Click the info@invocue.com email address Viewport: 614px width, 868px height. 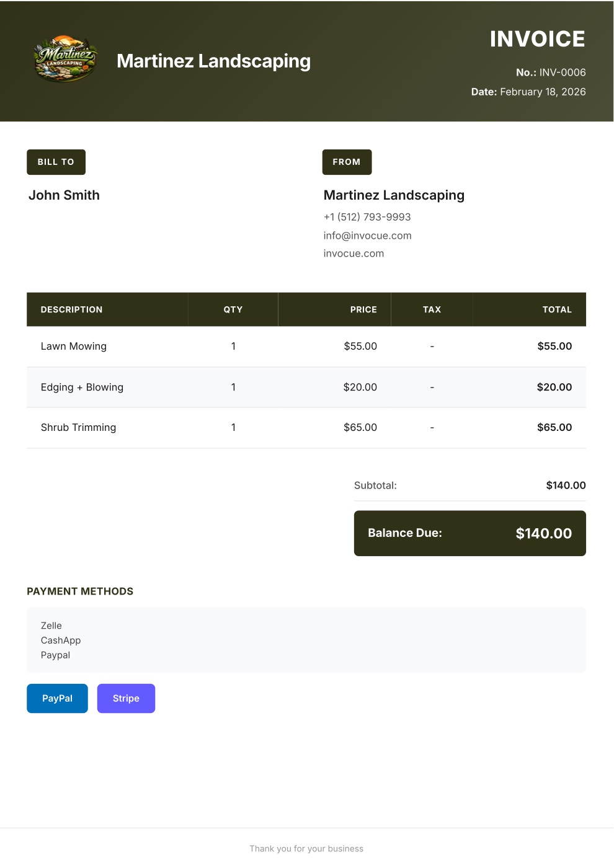tap(367, 236)
